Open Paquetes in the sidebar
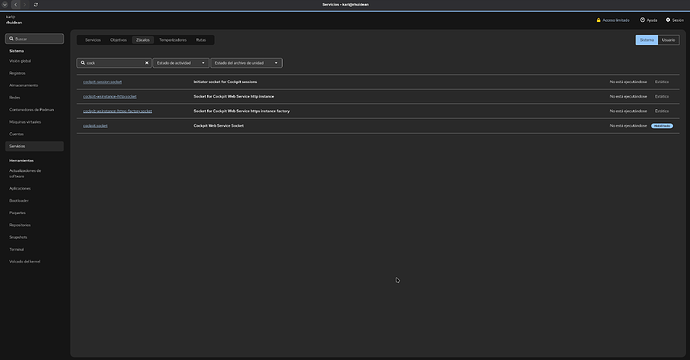The image size is (690, 360). [x=34, y=213]
